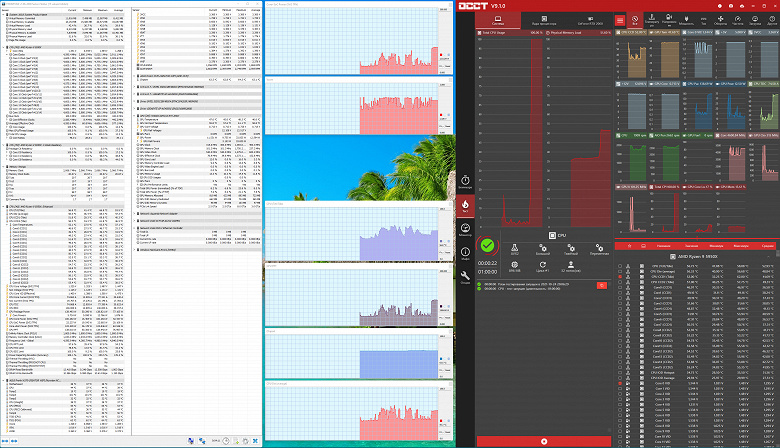
Task: Click the red clear-log icon in OCCT log
Action: pos(601,285)
